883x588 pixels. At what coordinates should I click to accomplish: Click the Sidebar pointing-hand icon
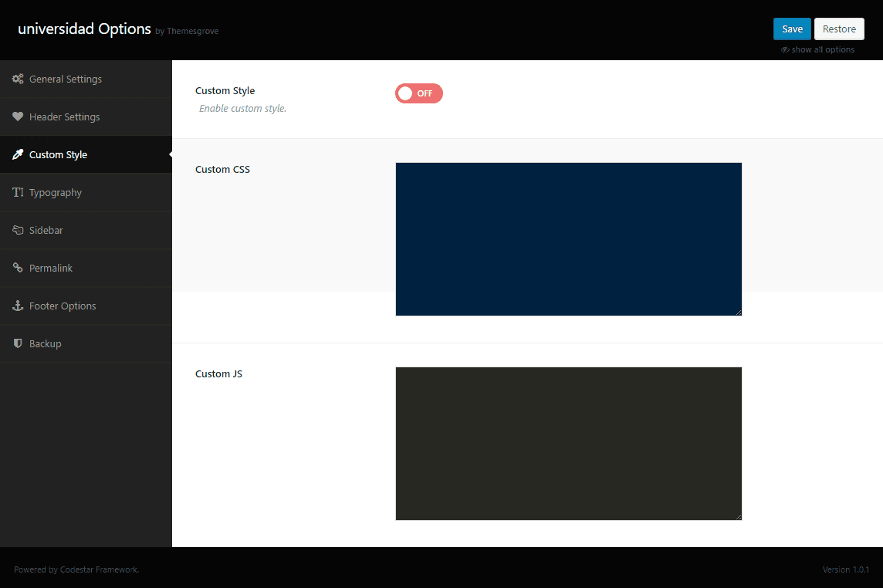click(x=18, y=231)
